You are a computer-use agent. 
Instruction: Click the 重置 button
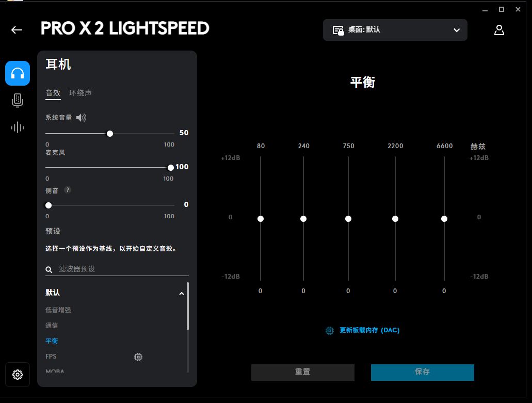303,372
